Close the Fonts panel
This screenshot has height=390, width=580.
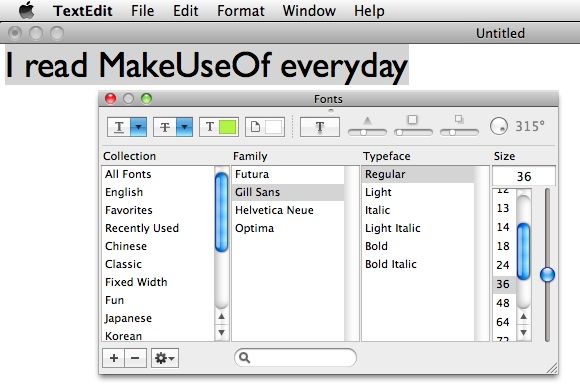tap(111, 99)
